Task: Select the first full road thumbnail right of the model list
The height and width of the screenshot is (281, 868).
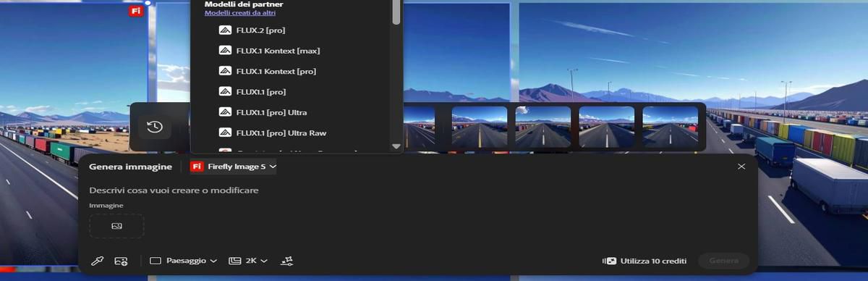Action: tap(480, 127)
